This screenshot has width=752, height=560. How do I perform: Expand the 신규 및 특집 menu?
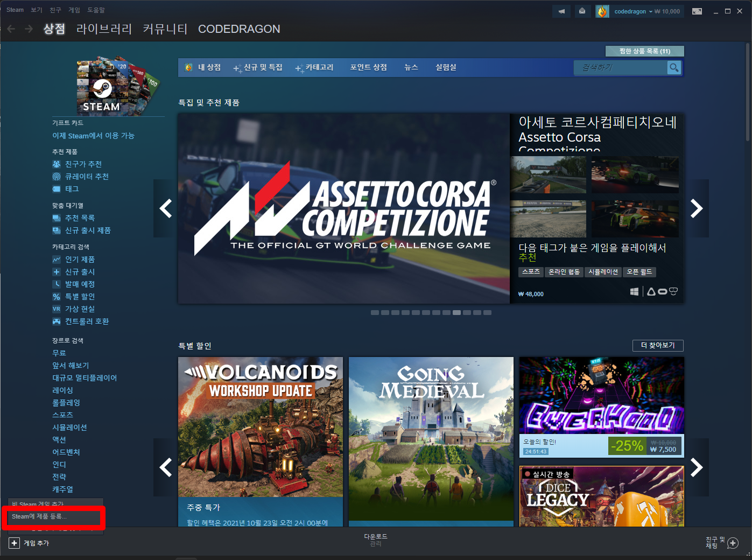[x=258, y=67]
